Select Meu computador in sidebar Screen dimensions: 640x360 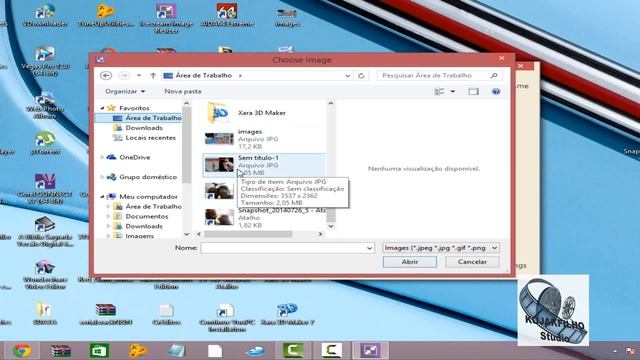tap(148, 196)
